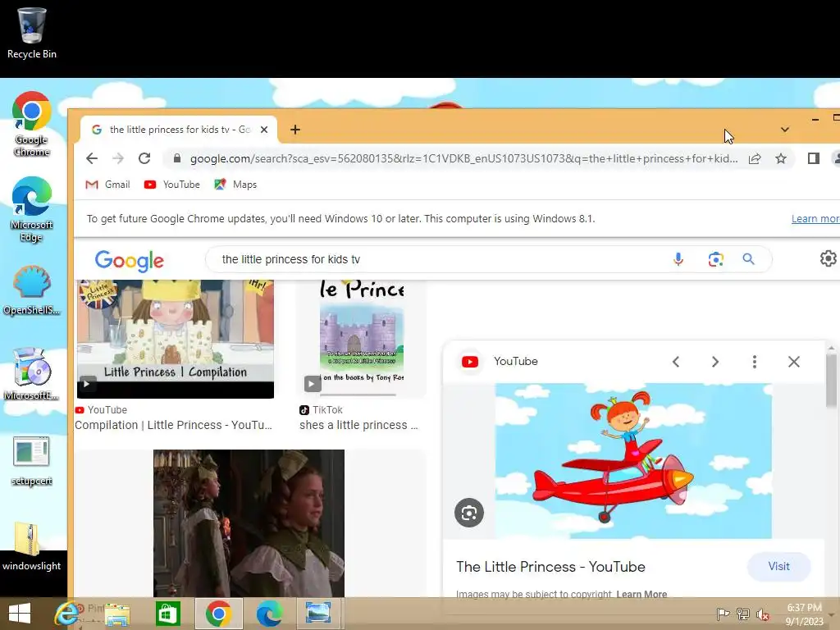Open Little Princess Compilation thumbnail
840x630 pixels.
coord(176,339)
